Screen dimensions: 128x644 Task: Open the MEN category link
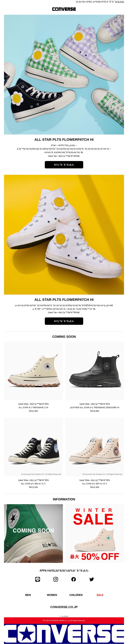[x=28, y=595]
